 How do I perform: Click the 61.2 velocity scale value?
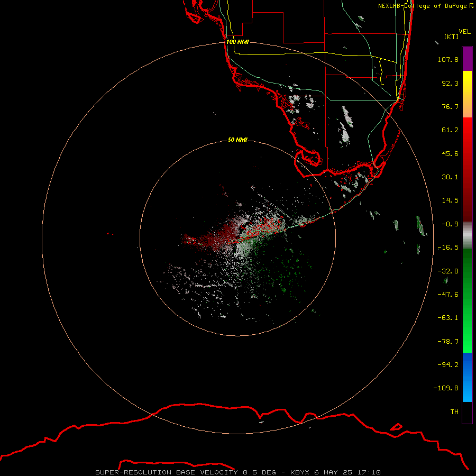click(x=450, y=130)
